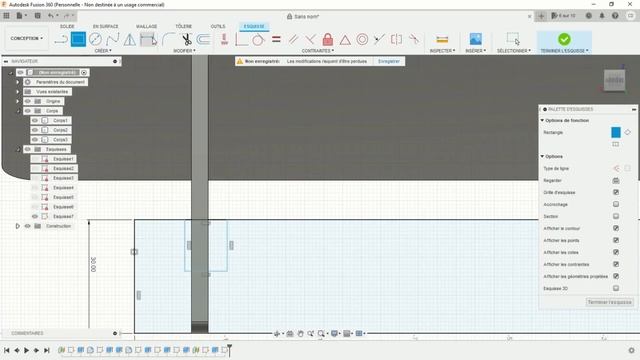Switch to the TÔLERIE tab
640x360 pixels.
[x=184, y=26]
